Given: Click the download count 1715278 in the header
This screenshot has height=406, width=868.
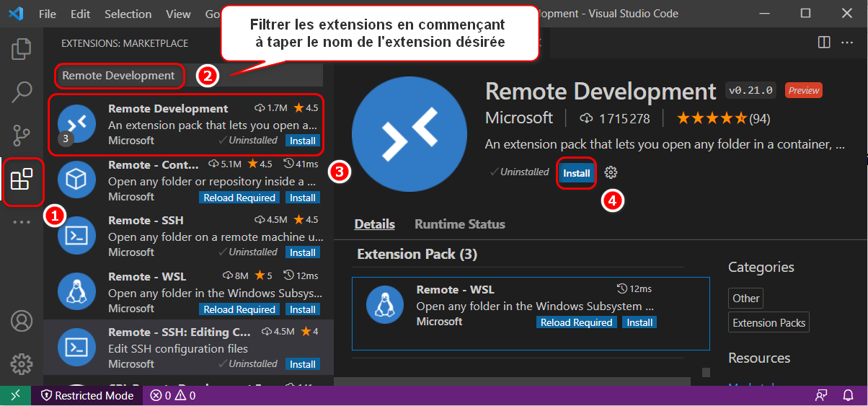Looking at the screenshot, I should point(614,118).
